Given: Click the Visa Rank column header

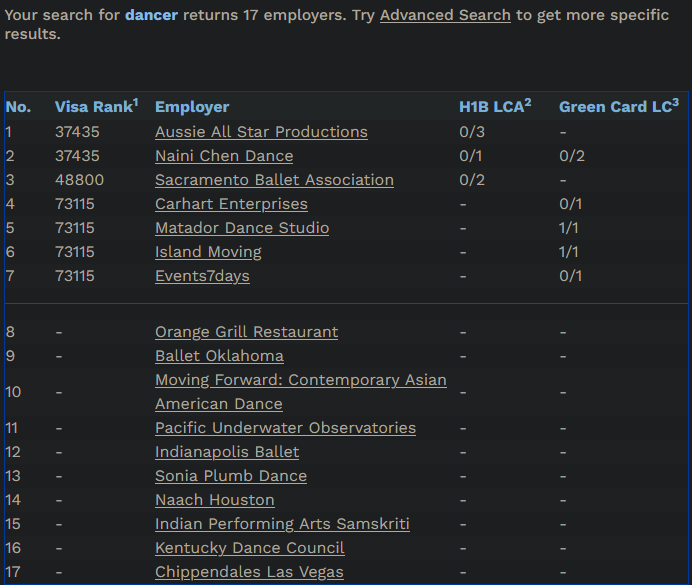Looking at the screenshot, I should tap(97, 106).
